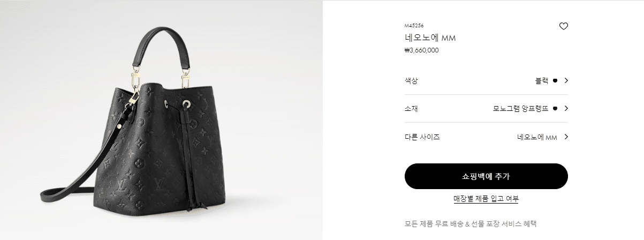Screen dimensions: 644x240
Task: Expand the 소재 chevron arrow
Action: (x=566, y=108)
